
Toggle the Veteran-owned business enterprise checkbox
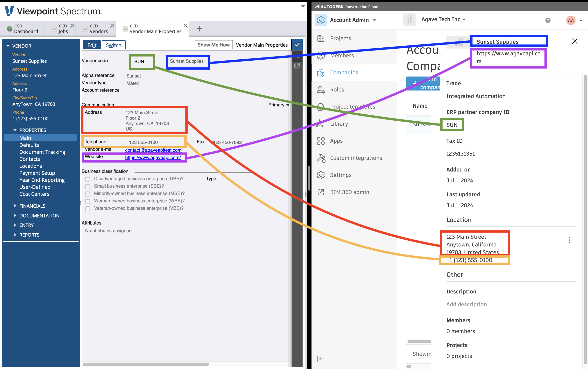pyautogui.click(x=88, y=208)
